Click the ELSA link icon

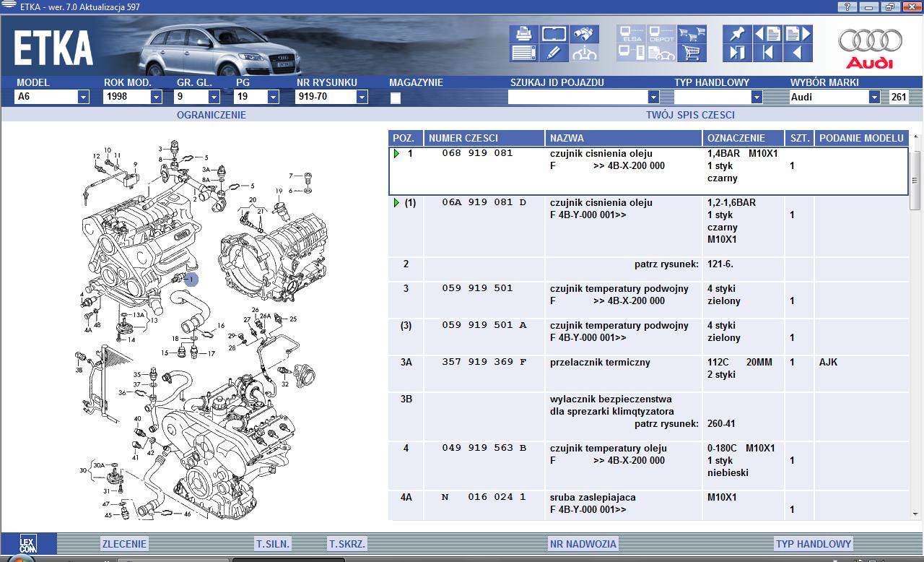point(631,34)
